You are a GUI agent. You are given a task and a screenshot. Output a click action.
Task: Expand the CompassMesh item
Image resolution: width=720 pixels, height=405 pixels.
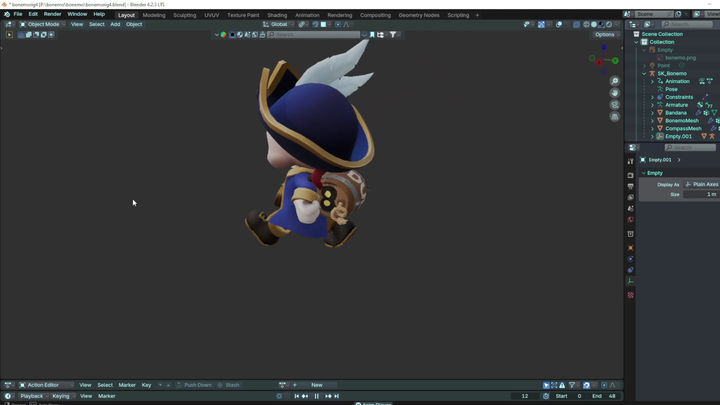(x=652, y=129)
